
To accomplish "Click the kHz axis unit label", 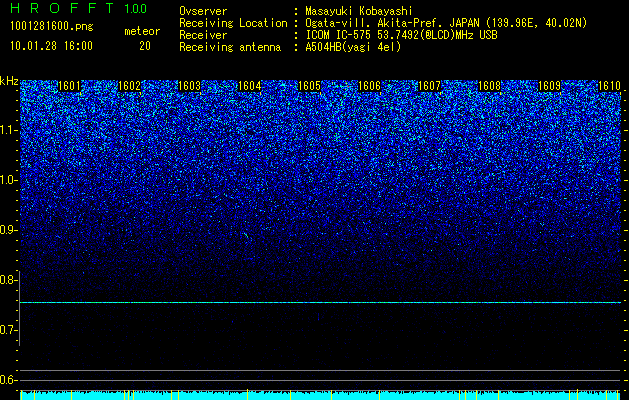I will 9,81.
